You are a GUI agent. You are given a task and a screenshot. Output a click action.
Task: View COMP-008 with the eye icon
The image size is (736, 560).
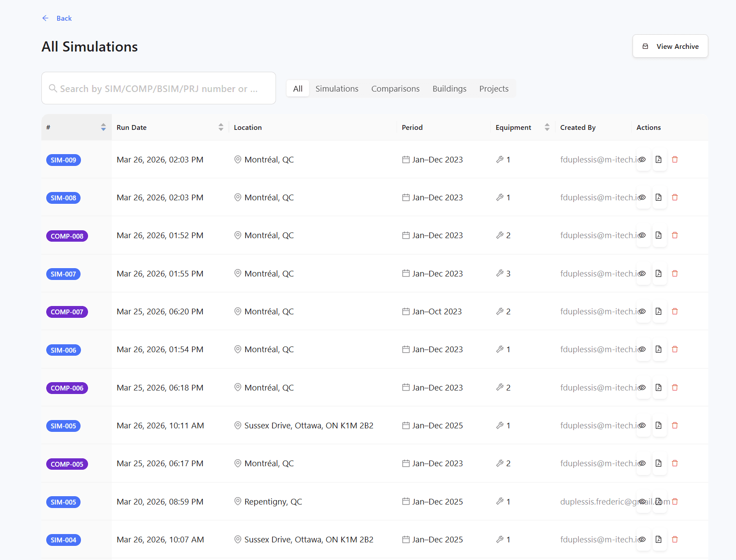pos(643,235)
